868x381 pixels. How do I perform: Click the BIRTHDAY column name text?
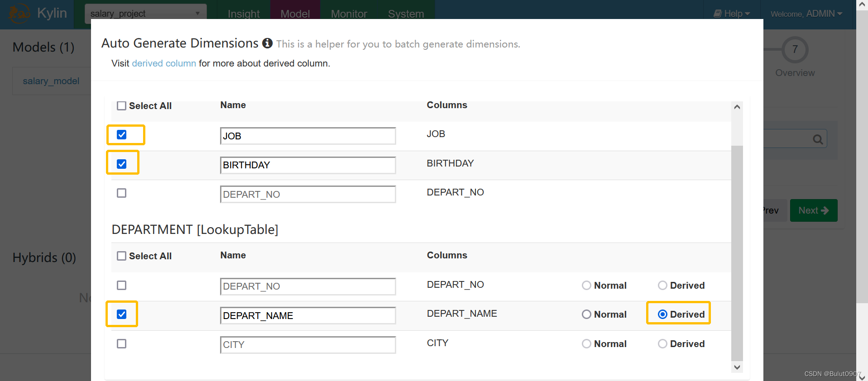(x=450, y=163)
